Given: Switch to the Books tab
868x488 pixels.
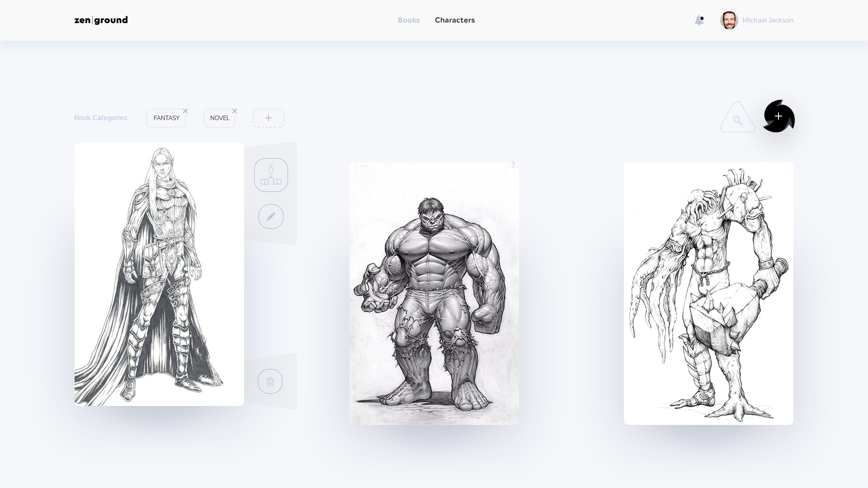Looking at the screenshot, I should 409,20.
